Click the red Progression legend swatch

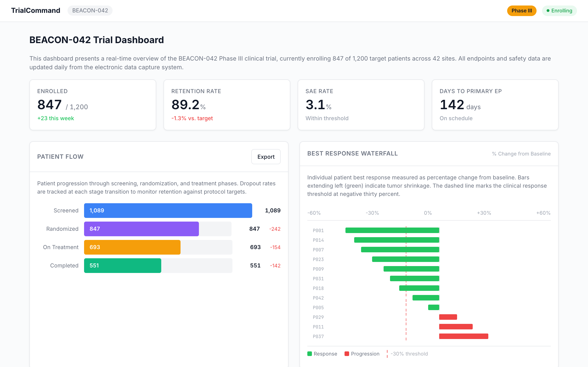(x=347, y=354)
